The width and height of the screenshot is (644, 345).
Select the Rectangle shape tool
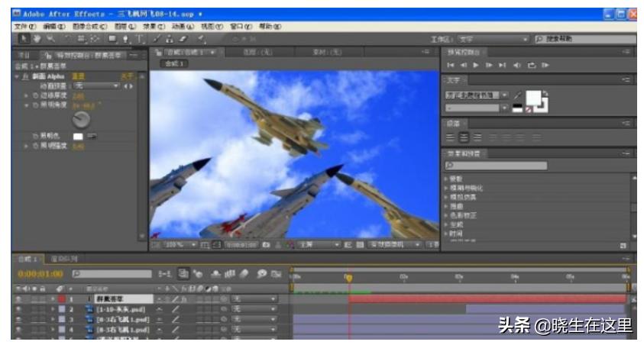click(112, 38)
